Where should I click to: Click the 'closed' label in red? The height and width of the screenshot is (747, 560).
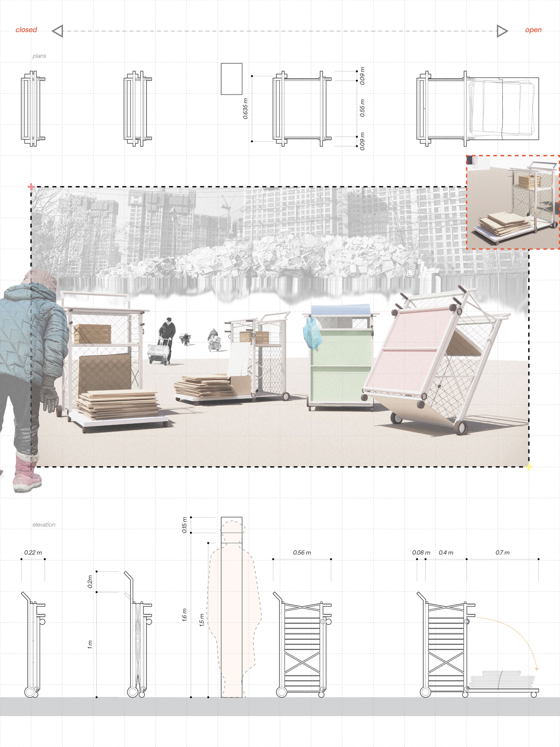pyautogui.click(x=26, y=30)
